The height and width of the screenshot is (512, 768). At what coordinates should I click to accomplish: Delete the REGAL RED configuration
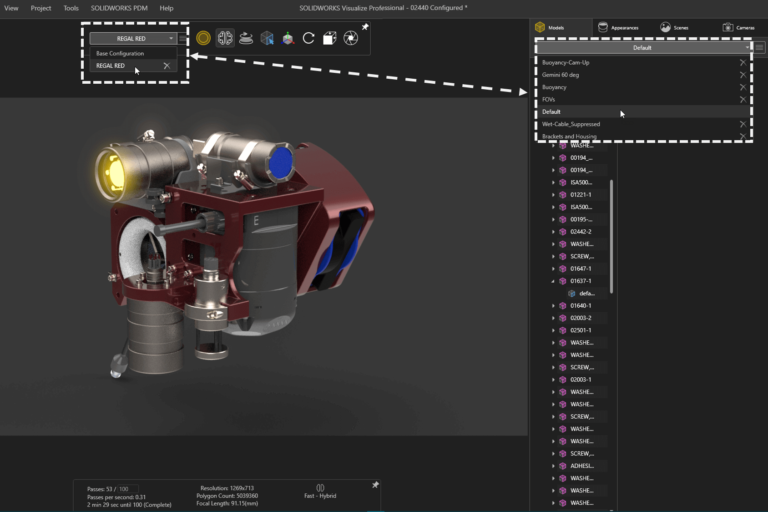tap(167, 66)
